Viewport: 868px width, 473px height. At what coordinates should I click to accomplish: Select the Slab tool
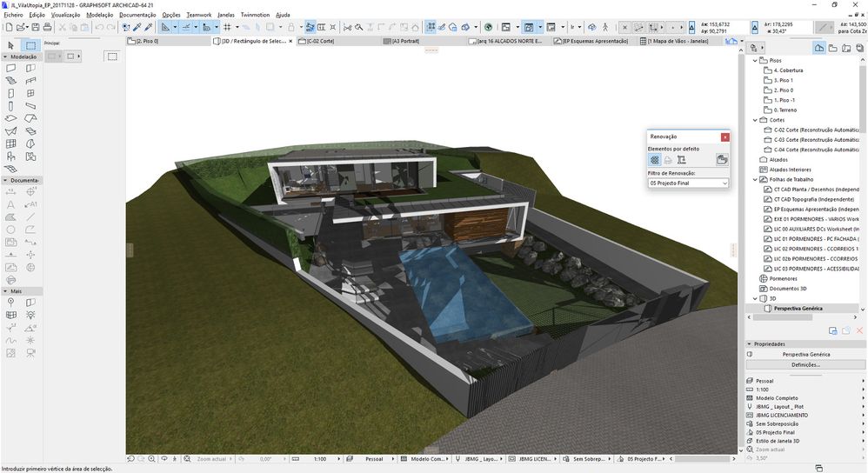click(10, 118)
